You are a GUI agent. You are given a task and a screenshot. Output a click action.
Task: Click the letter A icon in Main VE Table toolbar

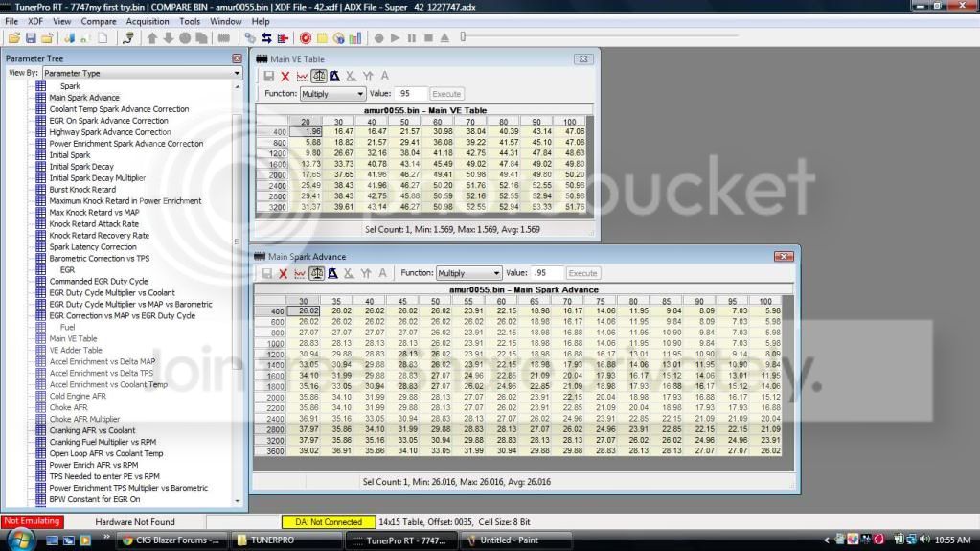tap(384, 77)
